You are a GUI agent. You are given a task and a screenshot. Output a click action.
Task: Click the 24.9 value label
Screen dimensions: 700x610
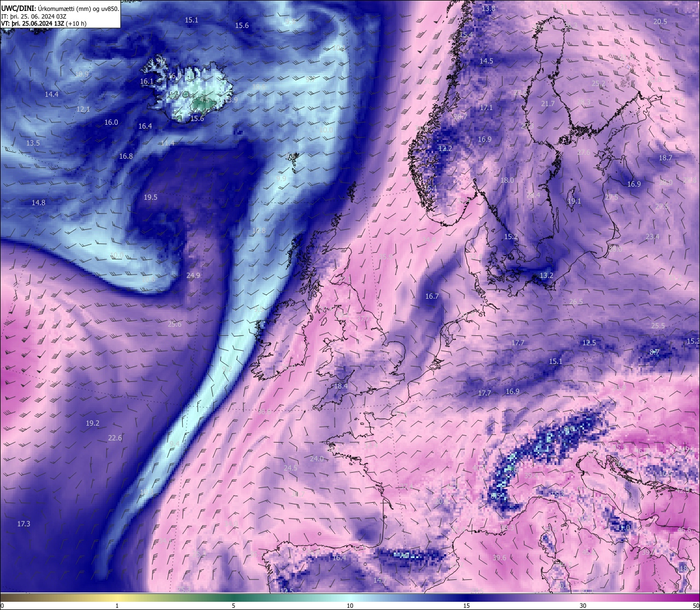tap(193, 276)
